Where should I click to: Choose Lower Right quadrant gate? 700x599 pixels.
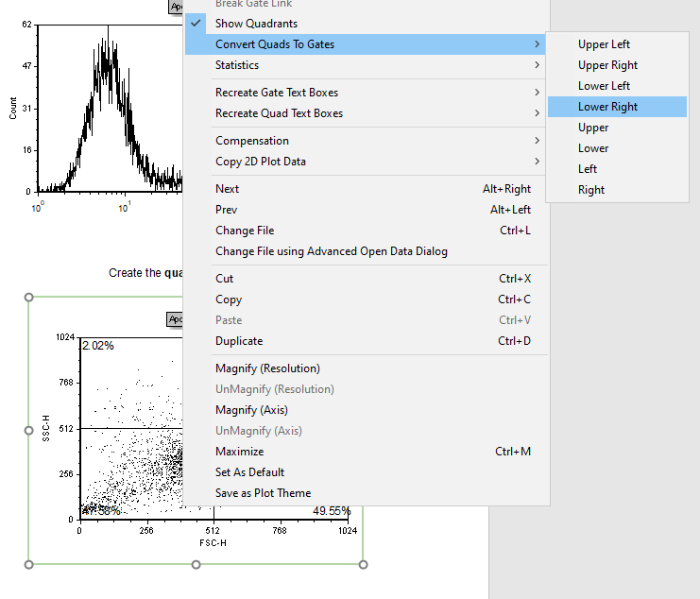[617, 107]
